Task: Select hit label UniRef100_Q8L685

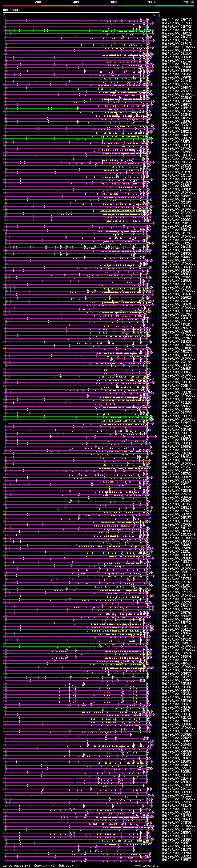Action: point(177,57)
